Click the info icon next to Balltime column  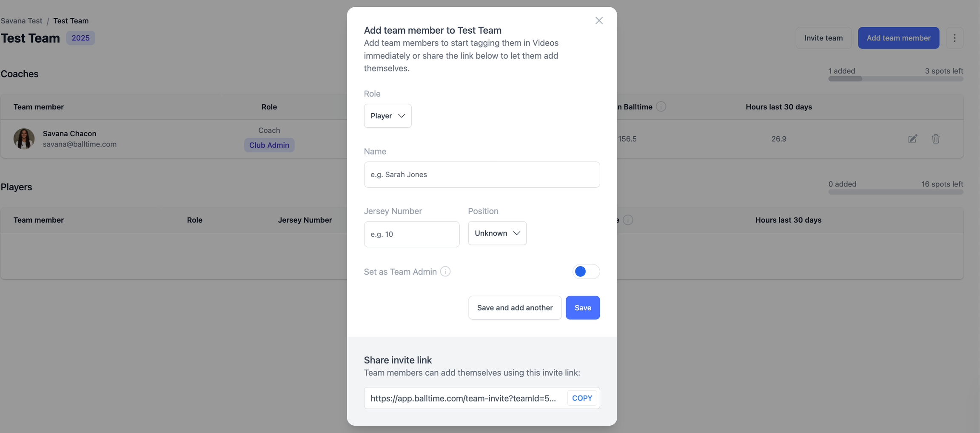661,106
